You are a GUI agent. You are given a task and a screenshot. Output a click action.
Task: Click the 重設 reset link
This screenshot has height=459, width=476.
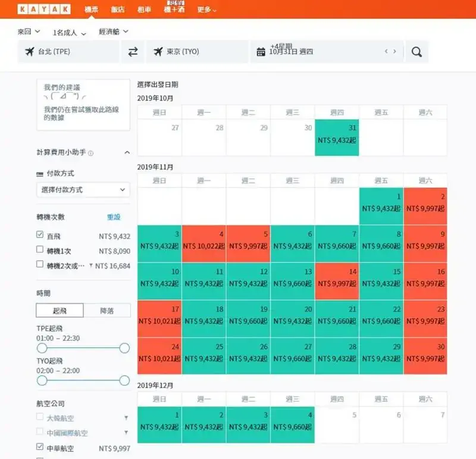(114, 217)
